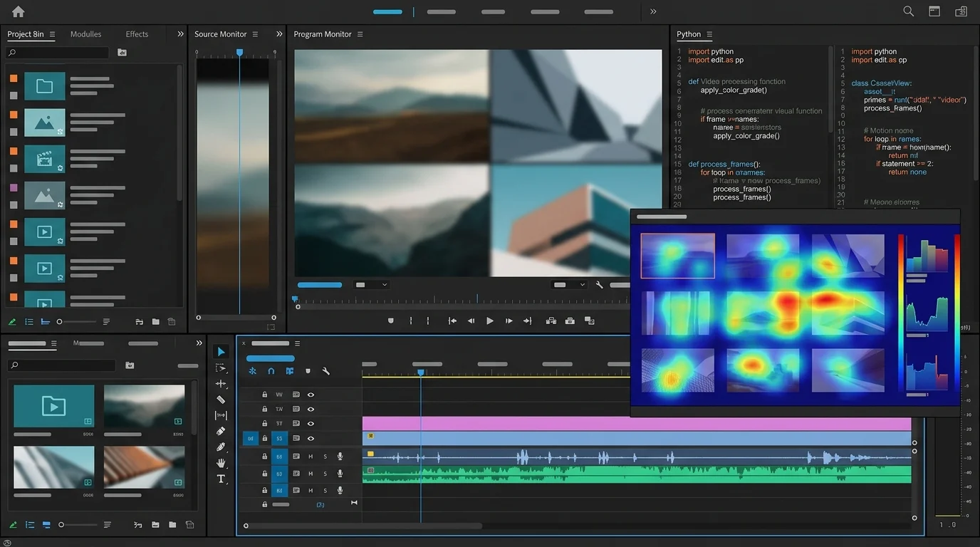Open the search magnifier in the top bar
Image resolution: width=980 pixels, height=547 pixels.
coord(909,11)
